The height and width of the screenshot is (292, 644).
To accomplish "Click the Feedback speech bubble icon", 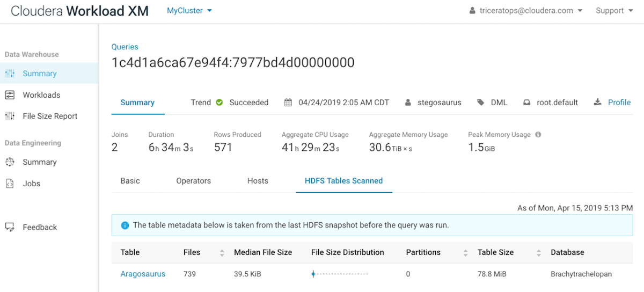I will point(10,227).
